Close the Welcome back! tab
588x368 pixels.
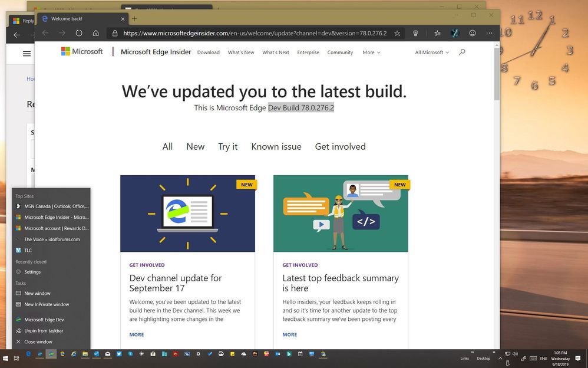pyautogui.click(x=123, y=19)
